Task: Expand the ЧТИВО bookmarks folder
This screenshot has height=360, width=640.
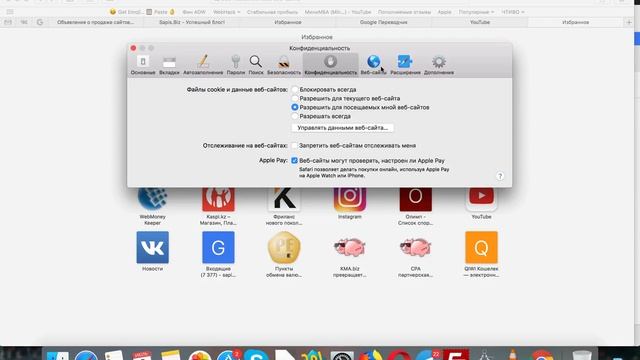Action: [x=513, y=12]
